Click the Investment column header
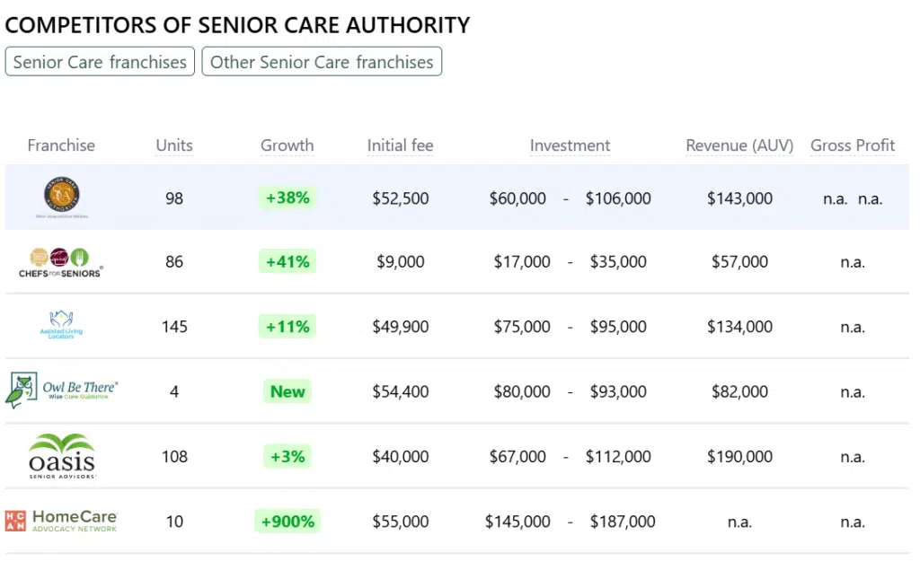Viewport: 920px width, 588px height. click(570, 145)
